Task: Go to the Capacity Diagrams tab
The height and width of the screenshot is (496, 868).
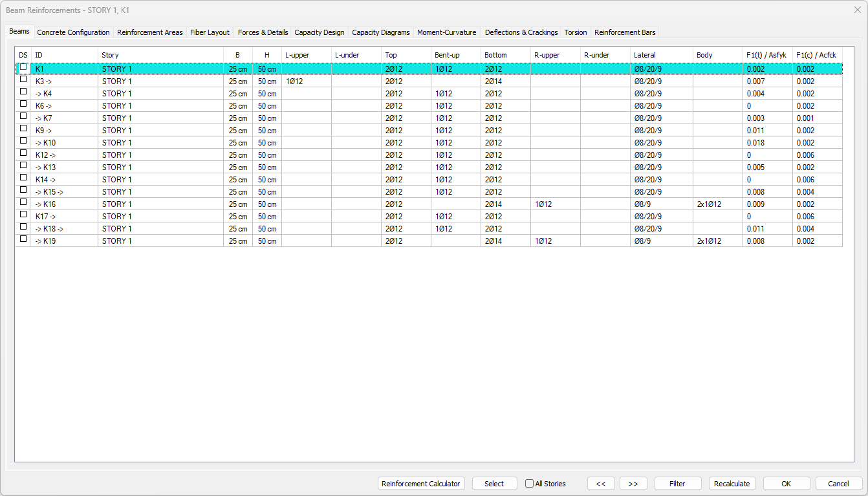Action: (x=380, y=32)
